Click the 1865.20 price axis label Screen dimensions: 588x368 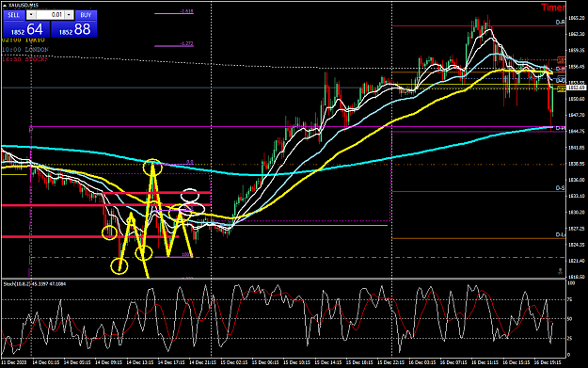pyautogui.click(x=576, y=18)
